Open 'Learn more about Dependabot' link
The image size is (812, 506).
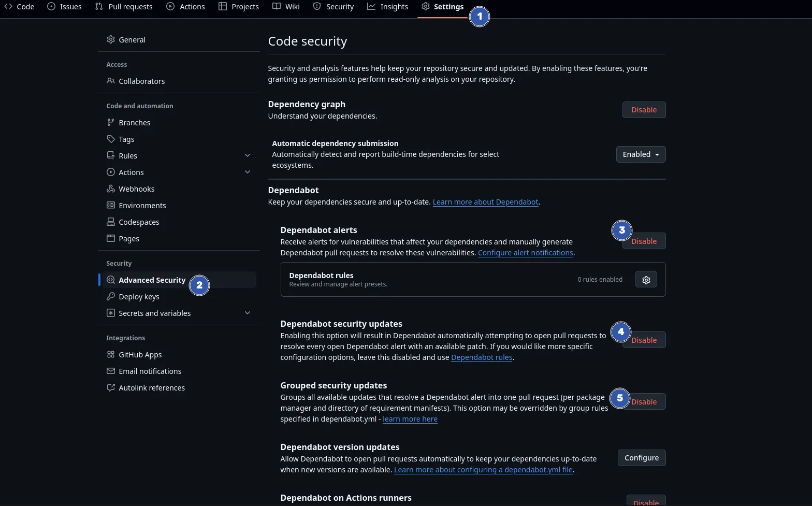point(485,202)
